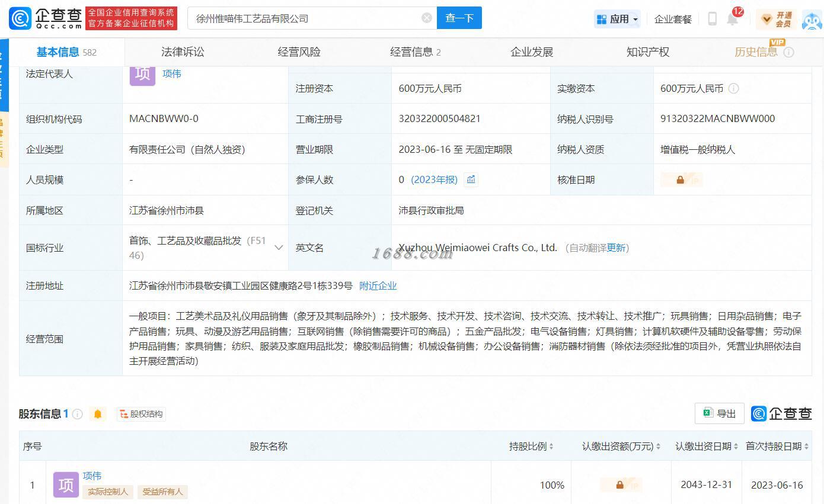
Task: Open 企业套餐 link
Action: [673, 19]
